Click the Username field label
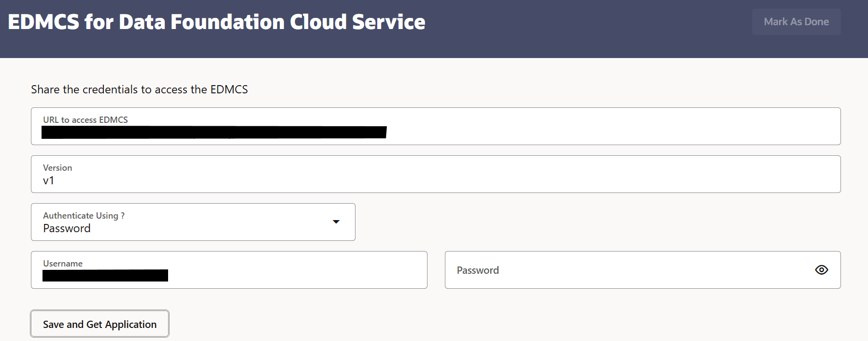Image resolution: width=868 pixels, height=341 pixels. coord(63,264)
